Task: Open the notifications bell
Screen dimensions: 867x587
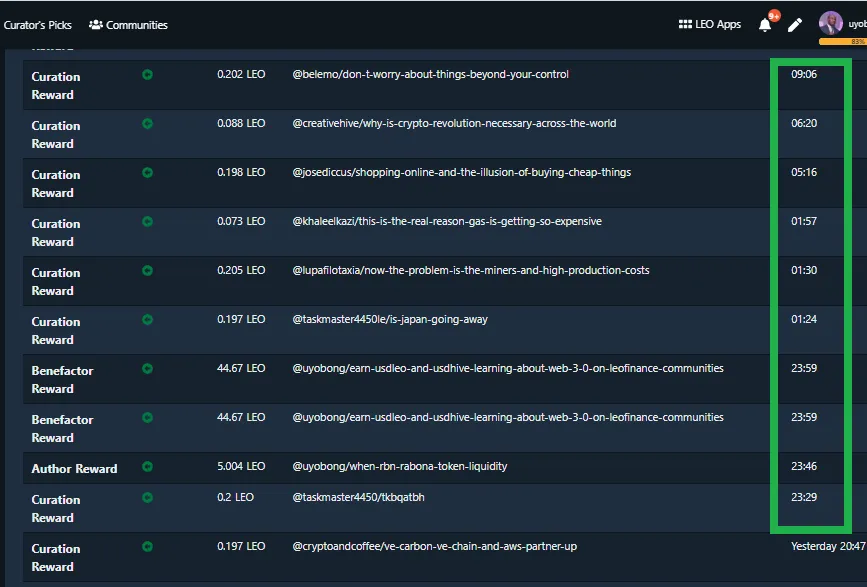Action: pyautogui.click(x=765, y=25)
